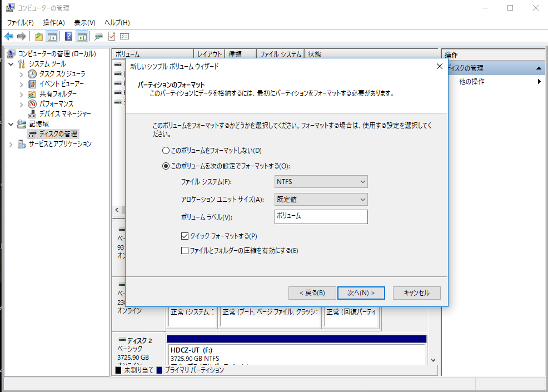Image resolution: width=548 pixels, height=392 pixels.
Task: Select このボリュームをフォーマットしない radio button
Action: (165, 151)
